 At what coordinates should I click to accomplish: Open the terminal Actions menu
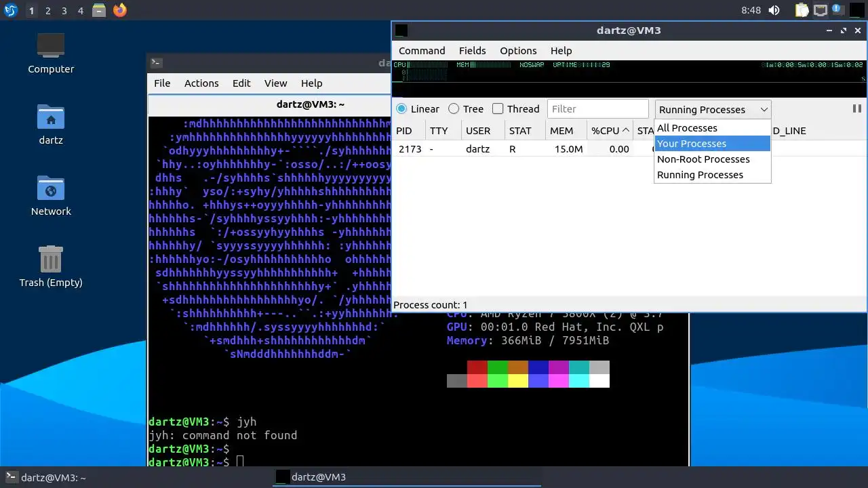click(x=201, y=83)
